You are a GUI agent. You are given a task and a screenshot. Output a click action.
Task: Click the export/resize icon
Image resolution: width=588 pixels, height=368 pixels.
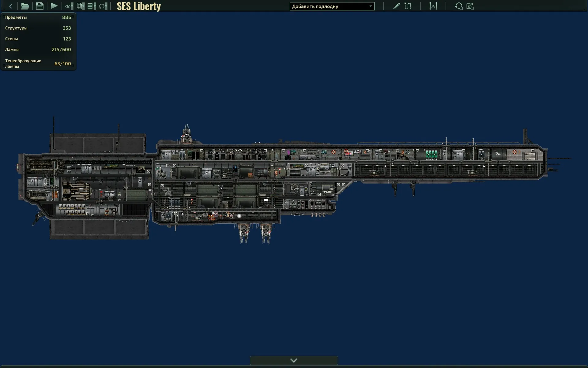coord(470,6)
